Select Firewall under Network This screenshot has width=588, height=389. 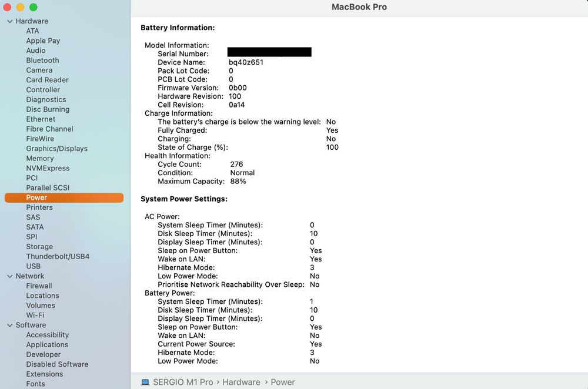point(39,286)
